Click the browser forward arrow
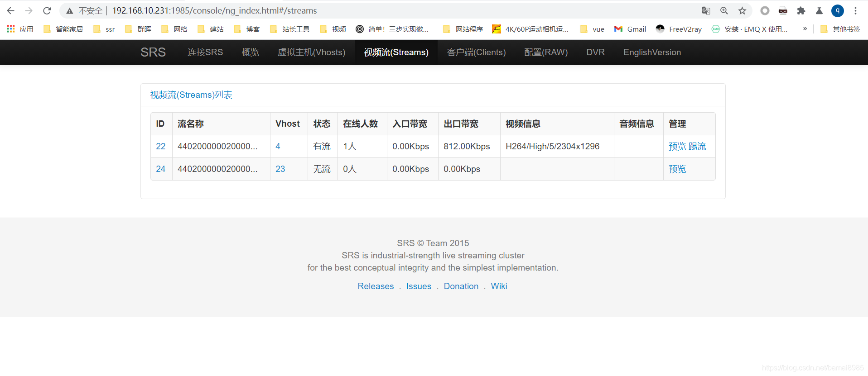 pos(29,10)
